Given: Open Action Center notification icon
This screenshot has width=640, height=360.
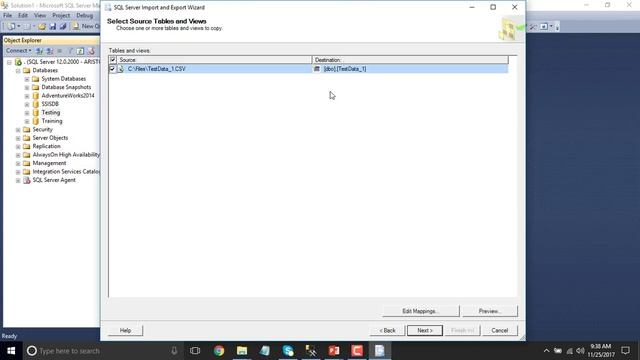Looking at the screenshot, I should coord(625,351).
